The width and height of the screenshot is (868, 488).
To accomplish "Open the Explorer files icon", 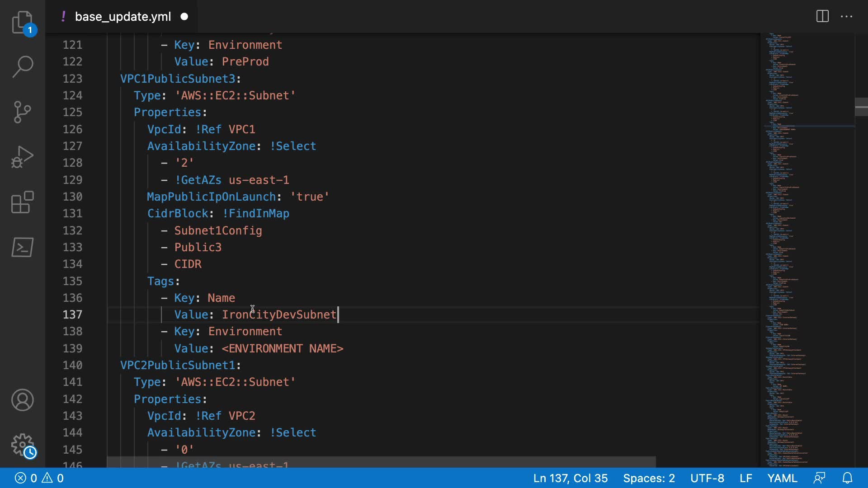I will 22,22.
